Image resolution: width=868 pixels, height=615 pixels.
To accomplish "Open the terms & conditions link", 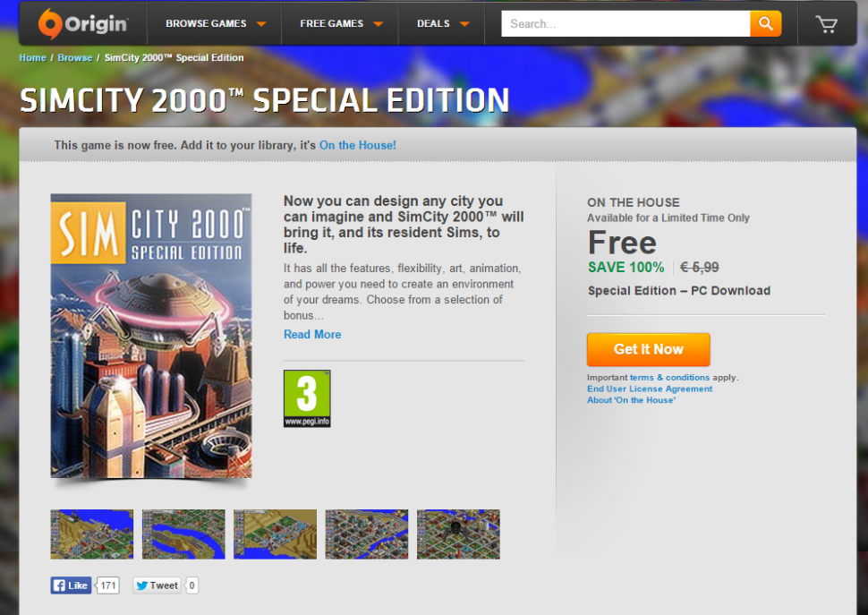I will [669, 378].
